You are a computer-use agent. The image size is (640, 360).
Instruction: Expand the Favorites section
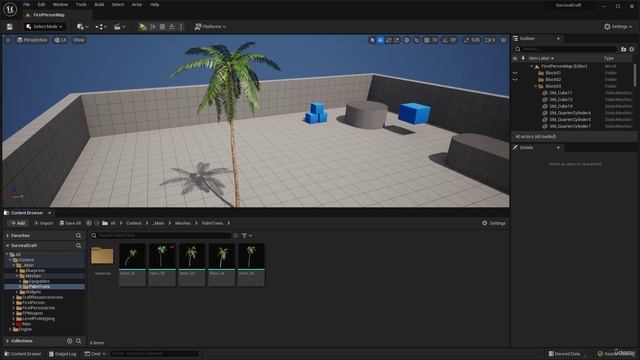(x=8, y=236)
